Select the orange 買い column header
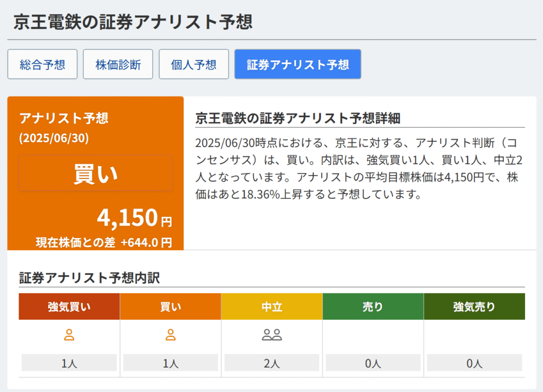The image size is (543, 392). tap(170, 307)
